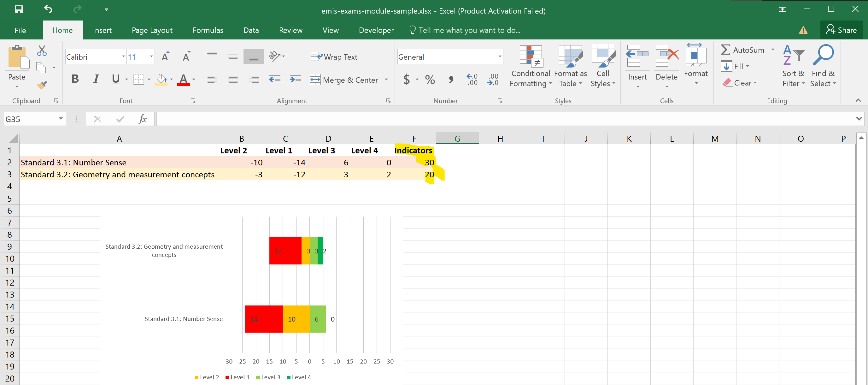The width and height of the screenshot is (868, 385).
Task: Click the Save icon in quick access toolbar
Action: coord(19,9)
